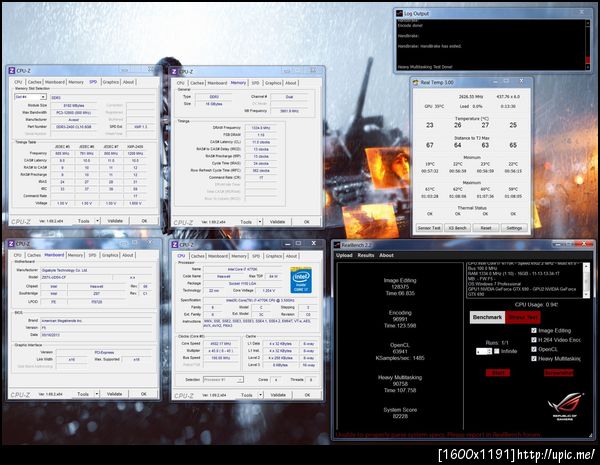Select the Stress Test button in RealBench

(523, 317)
